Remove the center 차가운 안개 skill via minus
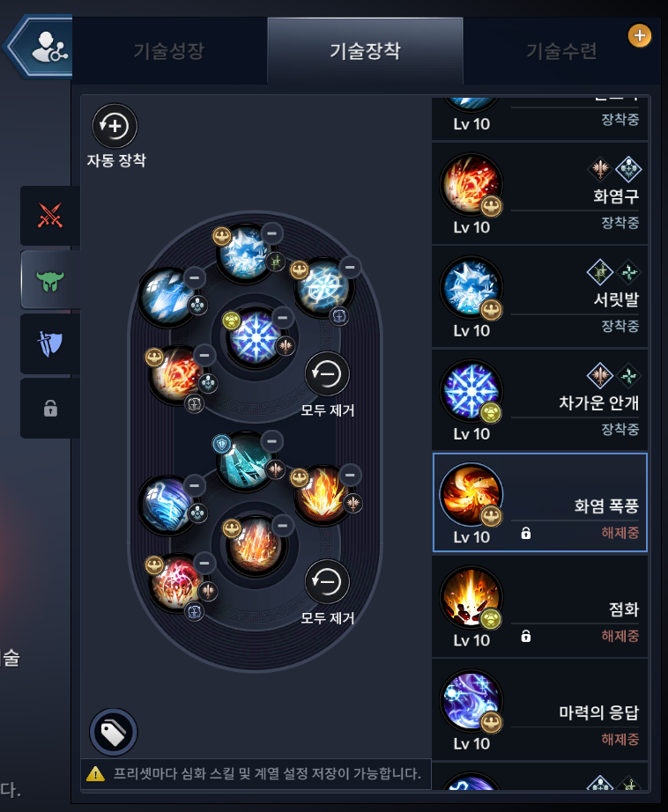The image size is (668, 812). pos(282,317)
